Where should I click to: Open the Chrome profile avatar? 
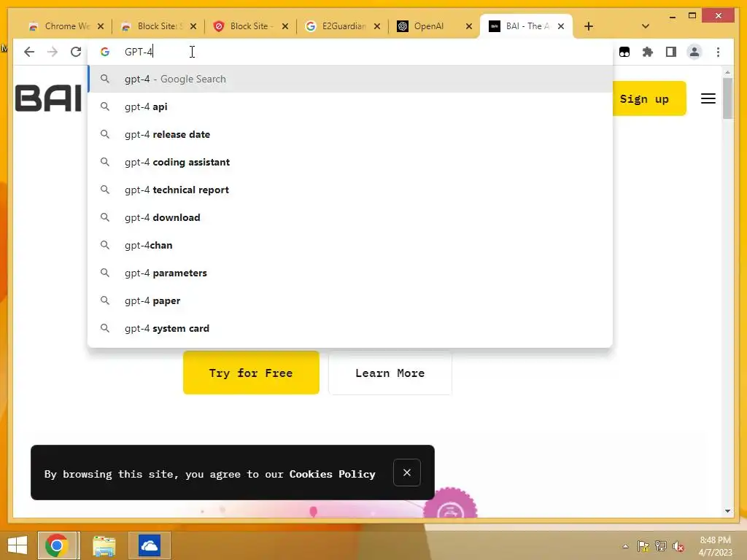click(x=694, y=52)
